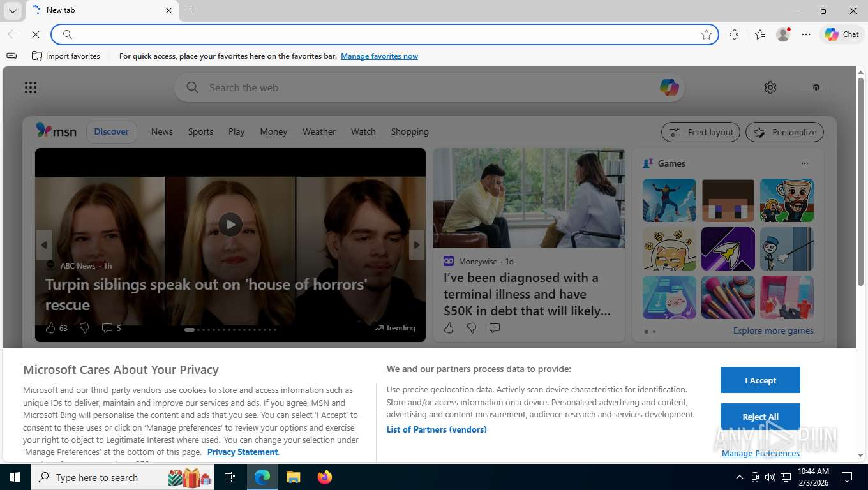Open the browser profile avatar
868x490 pixels.
click(783, 34)
